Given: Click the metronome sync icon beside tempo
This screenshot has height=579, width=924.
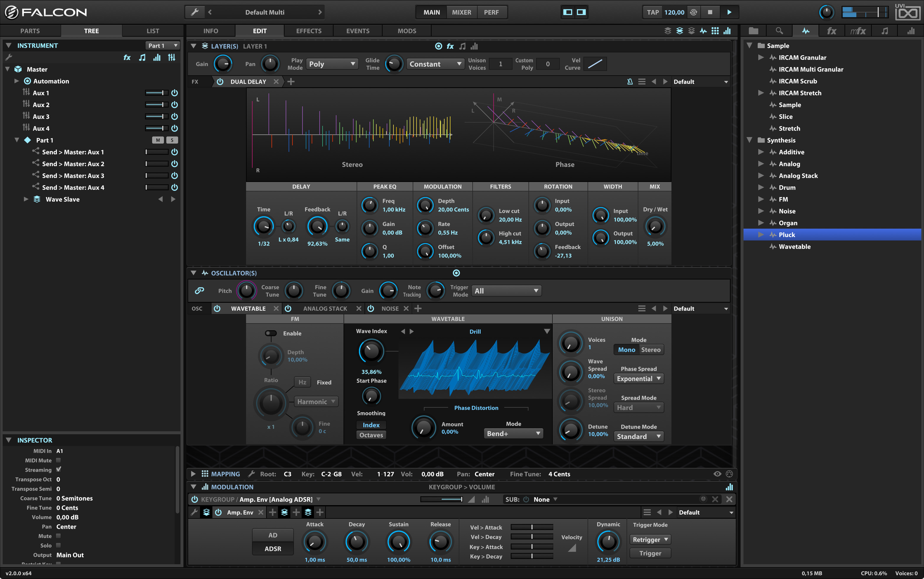Looking at the screenshot, I should coord(694,12).
